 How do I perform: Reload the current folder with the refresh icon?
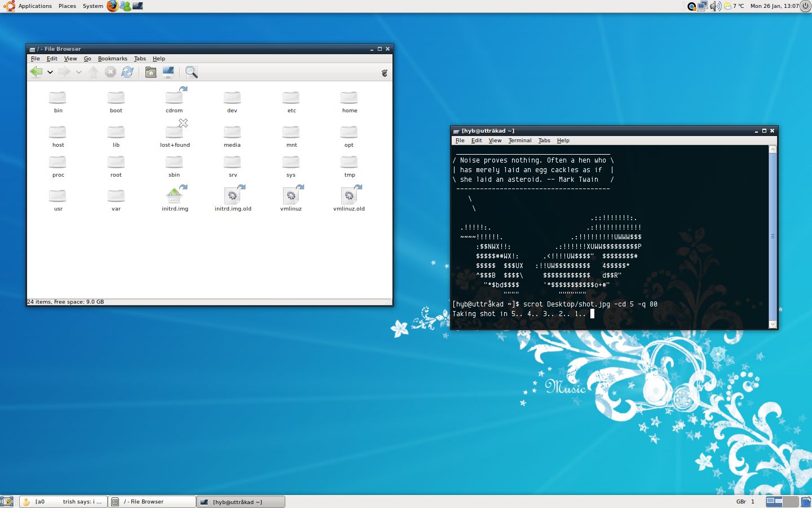coord(127,72)
